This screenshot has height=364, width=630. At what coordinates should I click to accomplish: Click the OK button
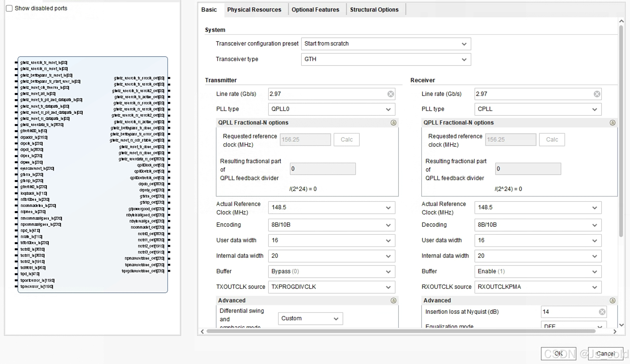click(x=558, y=354)
